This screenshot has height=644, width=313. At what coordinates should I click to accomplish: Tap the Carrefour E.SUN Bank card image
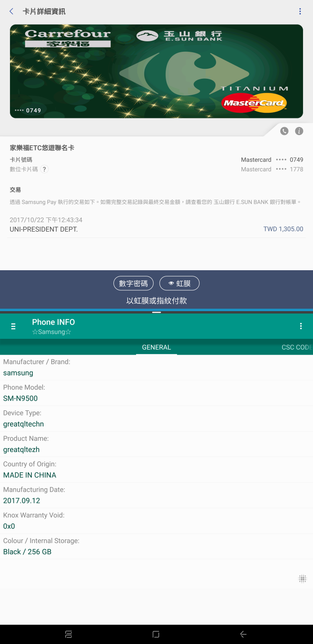pos(156,71)
